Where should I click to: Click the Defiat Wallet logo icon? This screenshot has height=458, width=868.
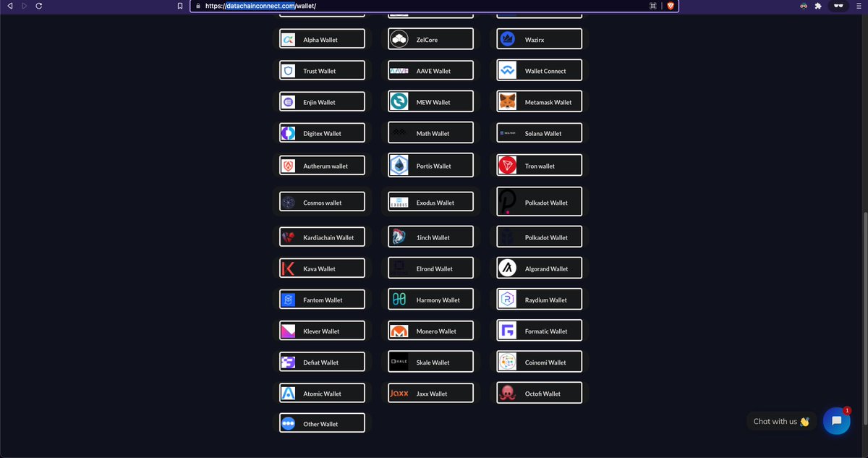click(288, 362)
